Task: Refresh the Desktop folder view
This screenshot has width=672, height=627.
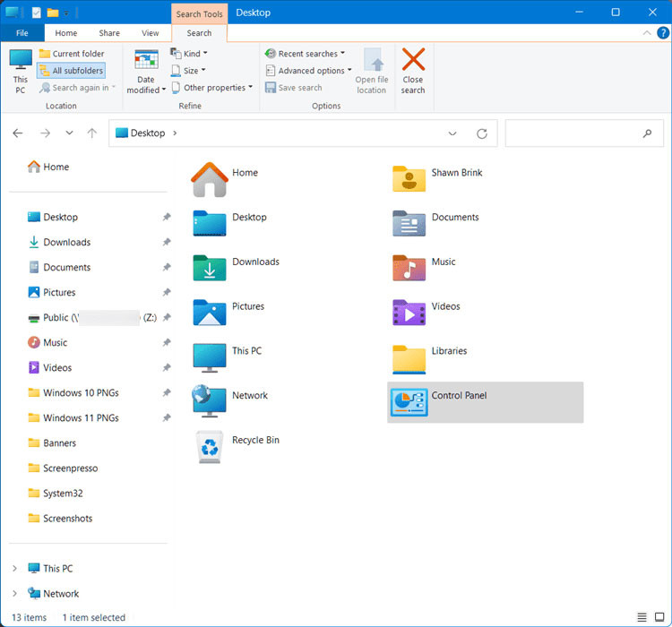Action: [482, 133]
